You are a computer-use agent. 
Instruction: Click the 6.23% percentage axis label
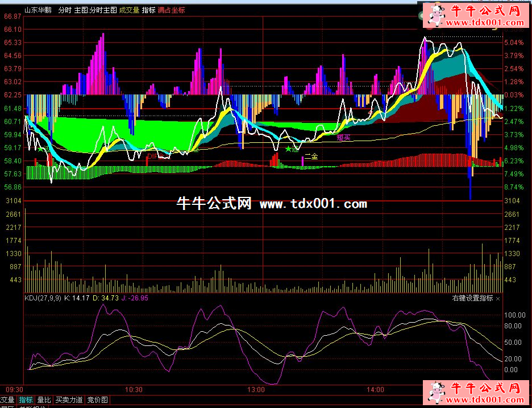click(x=514, y=160)
